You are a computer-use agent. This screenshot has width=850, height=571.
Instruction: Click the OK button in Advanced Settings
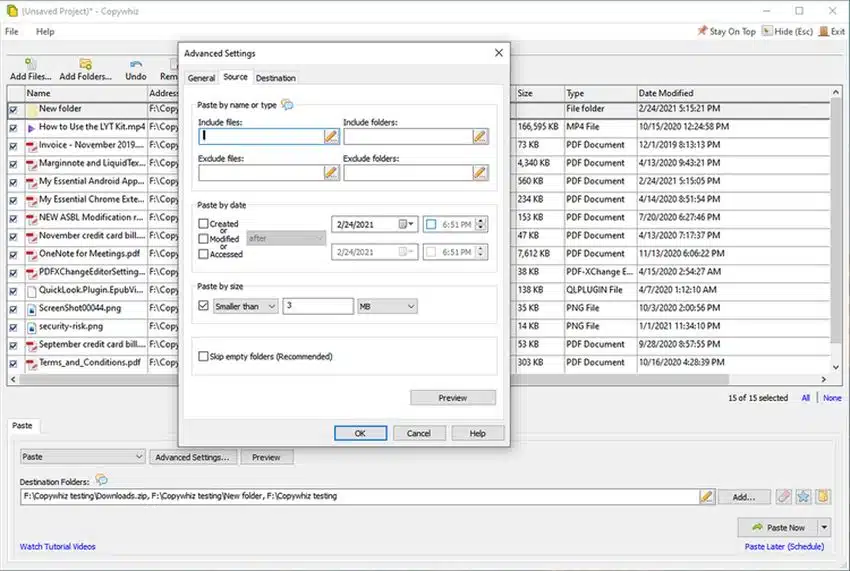click(360, 433)
